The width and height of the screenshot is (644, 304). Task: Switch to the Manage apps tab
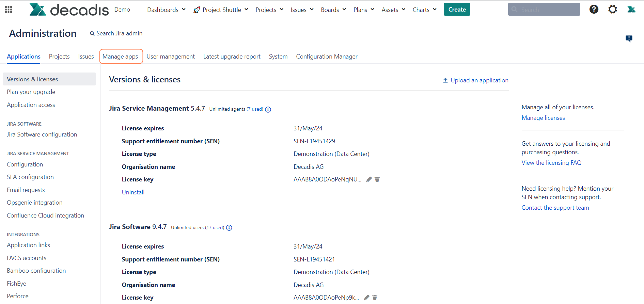point(120,57)
